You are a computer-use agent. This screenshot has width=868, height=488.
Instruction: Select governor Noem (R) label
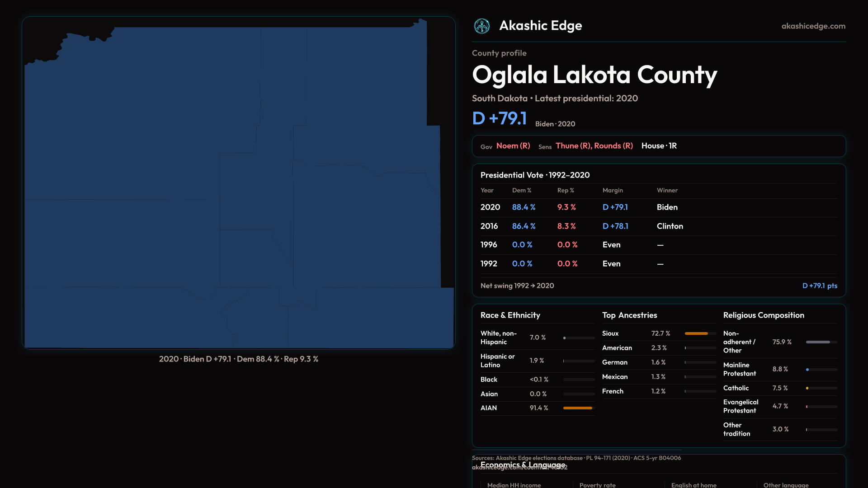coord(513,146)
